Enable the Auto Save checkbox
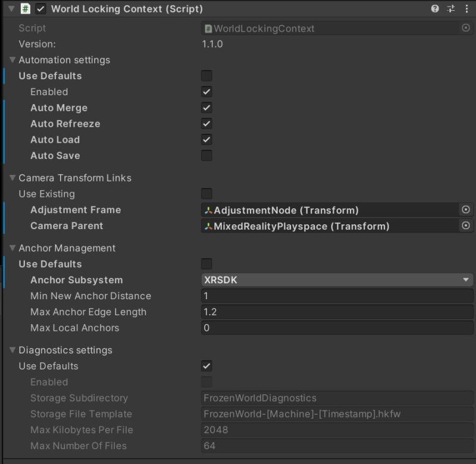This screenshot has width=476, height=464. [x=206, y=155]
